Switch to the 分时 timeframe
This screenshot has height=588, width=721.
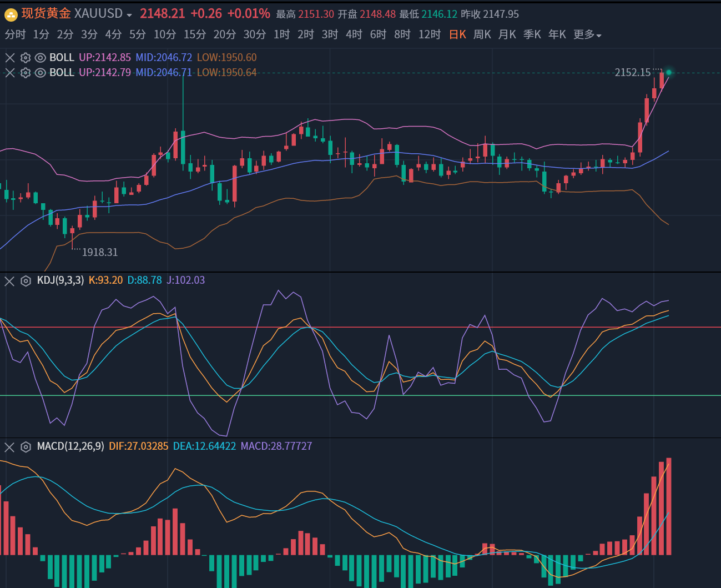(x=15, y=35)
